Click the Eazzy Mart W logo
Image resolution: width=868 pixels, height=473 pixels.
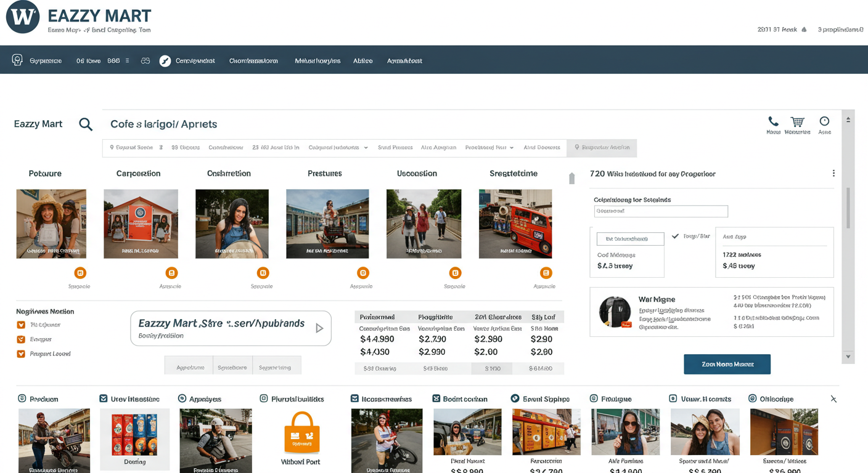coord(23,17)
